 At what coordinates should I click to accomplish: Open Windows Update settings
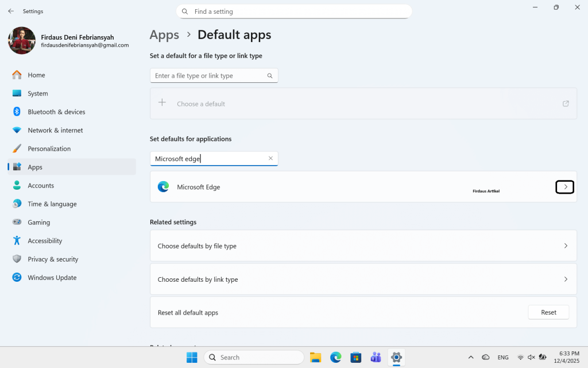coord(72,277)
